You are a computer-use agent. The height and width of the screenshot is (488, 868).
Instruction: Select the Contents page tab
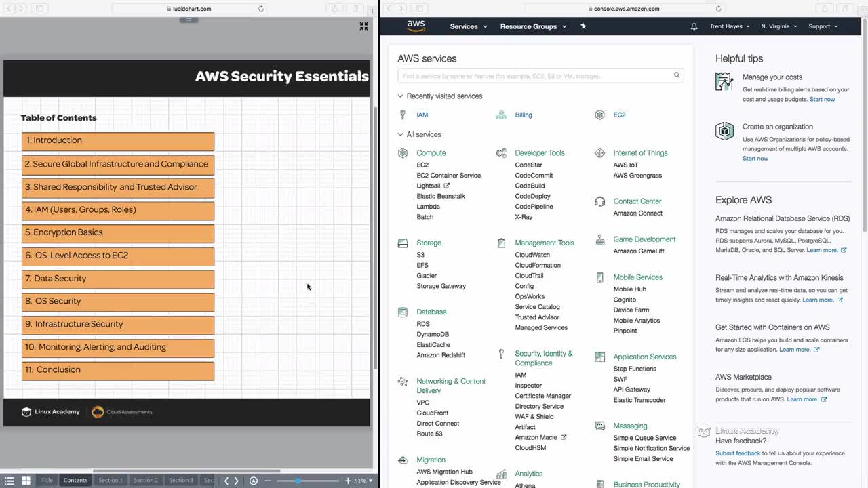pyautogui.click(x=75, y=481)
